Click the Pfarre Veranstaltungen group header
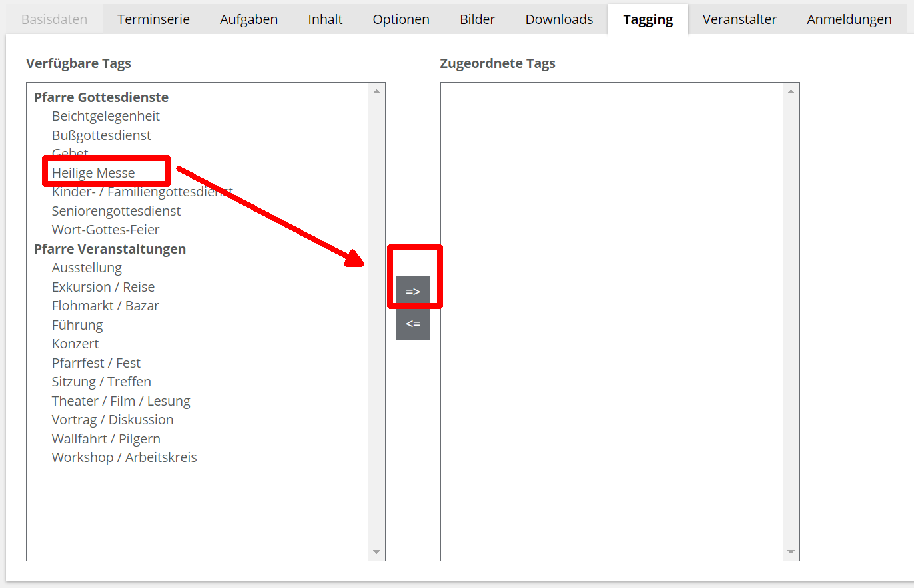This screenshot has width=914, height=588. (110, 249)
